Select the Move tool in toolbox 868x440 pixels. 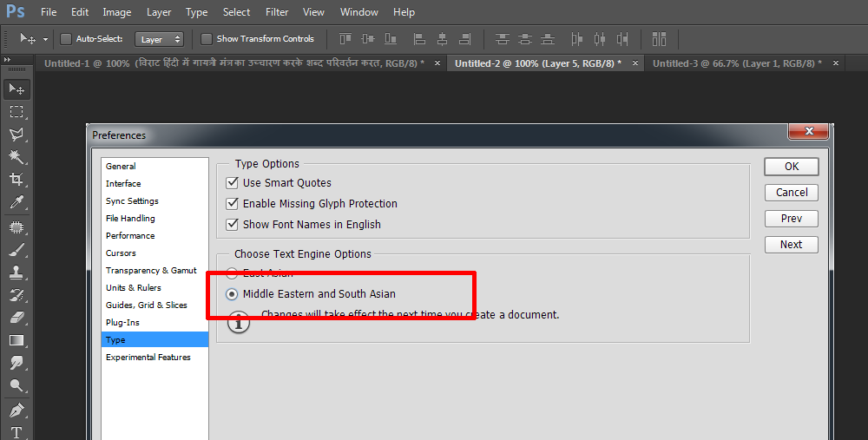(x=16, y=89)
